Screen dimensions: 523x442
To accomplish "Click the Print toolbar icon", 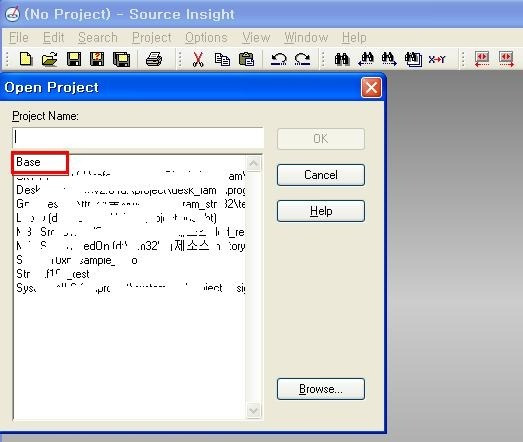I will click(x=154, y=59).
